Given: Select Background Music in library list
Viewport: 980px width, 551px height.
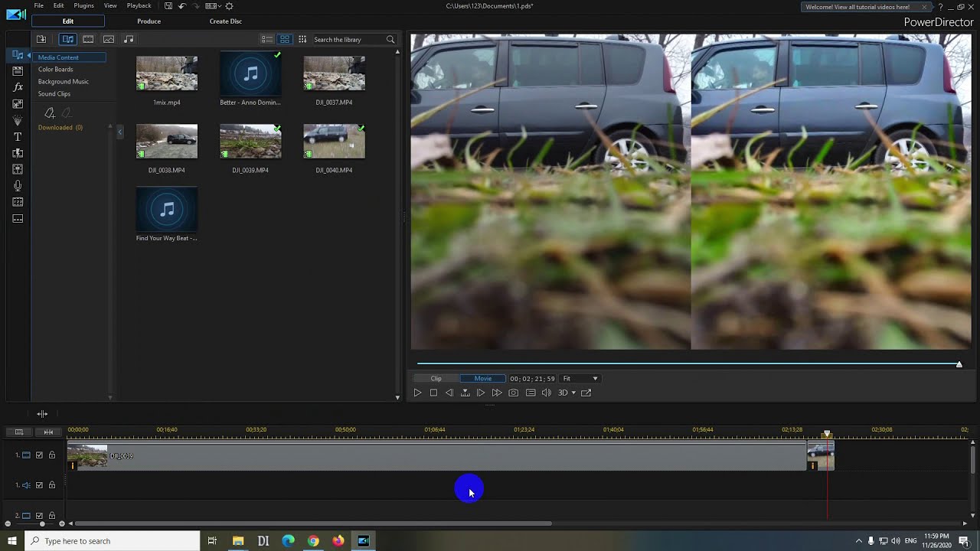Looking at the screenshot, I should pos(64,82).
